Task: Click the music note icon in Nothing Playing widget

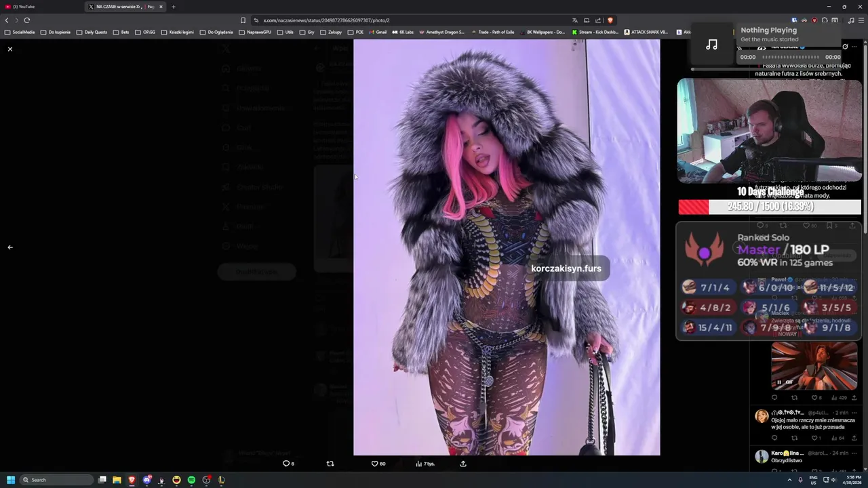Action: 711,44
